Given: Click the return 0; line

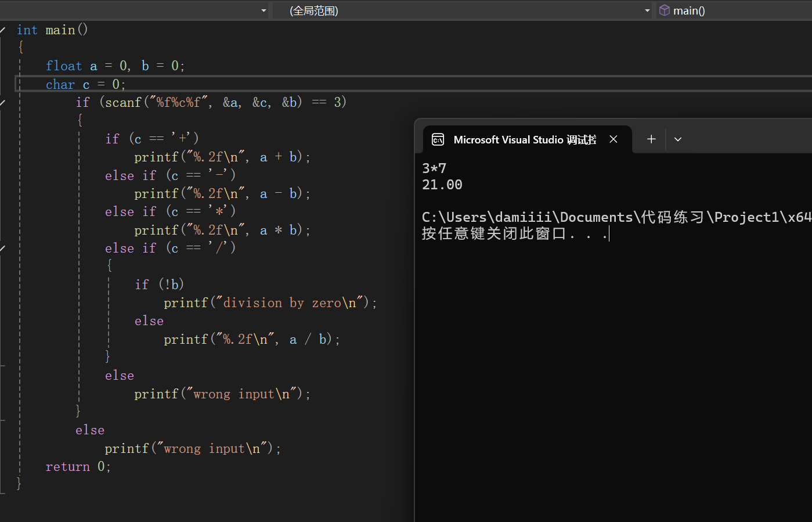Looking at the screenshot, I should pos(78,466).
